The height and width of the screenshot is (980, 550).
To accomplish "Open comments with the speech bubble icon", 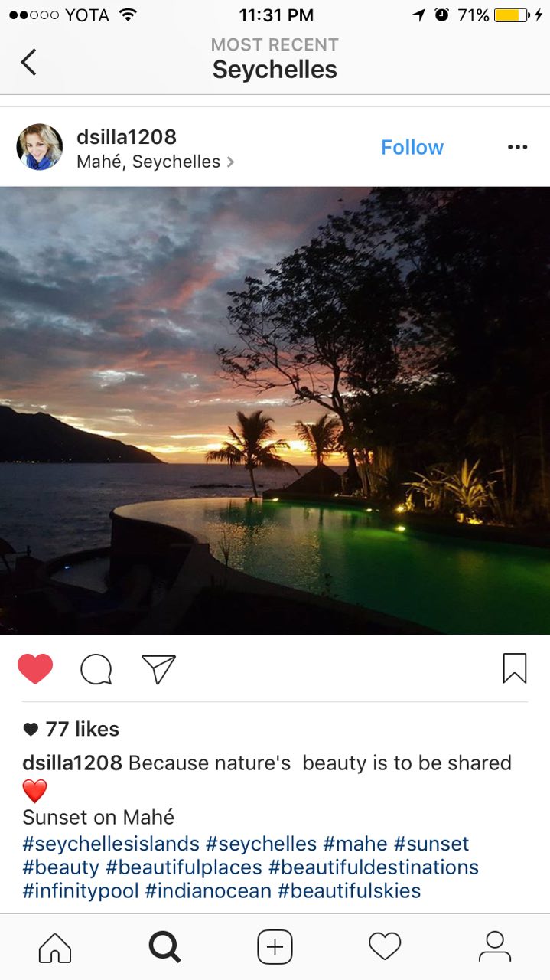I will point(96,669).
